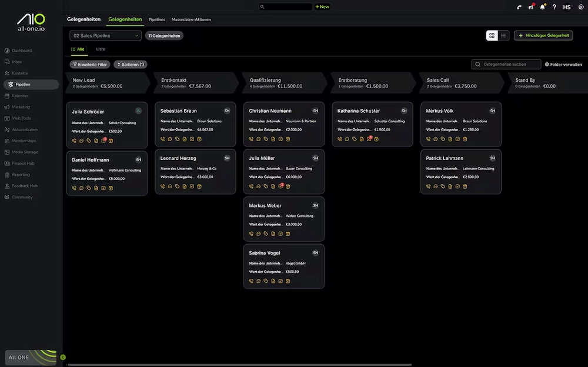
Task: Click the Stand By stage header
Action: 547,83
